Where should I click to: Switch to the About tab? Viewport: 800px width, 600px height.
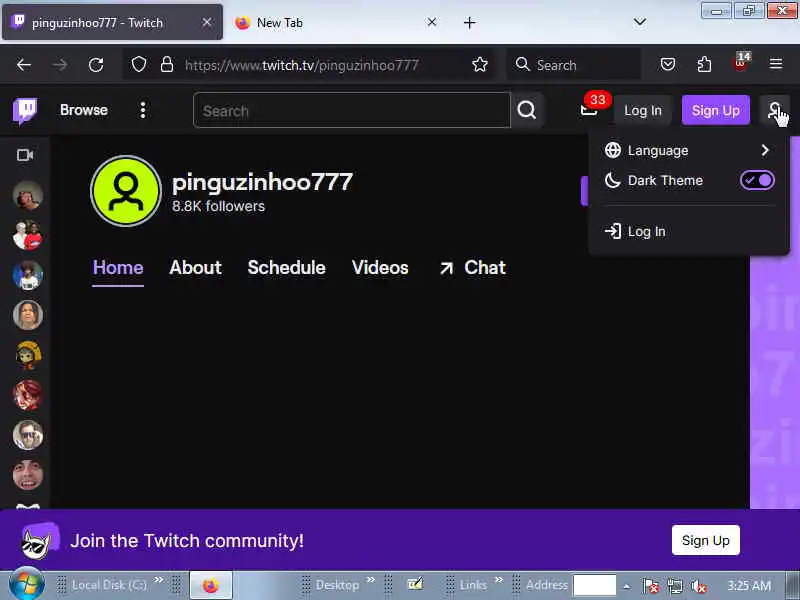point(195,268)
